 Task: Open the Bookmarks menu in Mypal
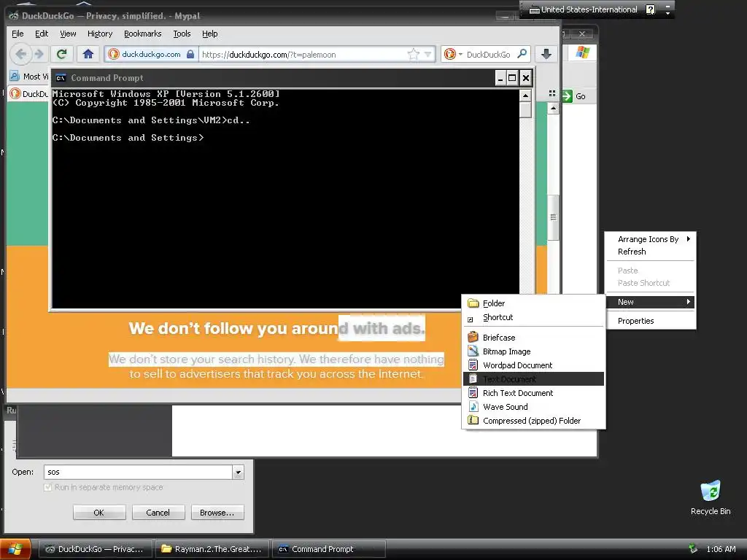pyautogui.click(x=143, y=34)
